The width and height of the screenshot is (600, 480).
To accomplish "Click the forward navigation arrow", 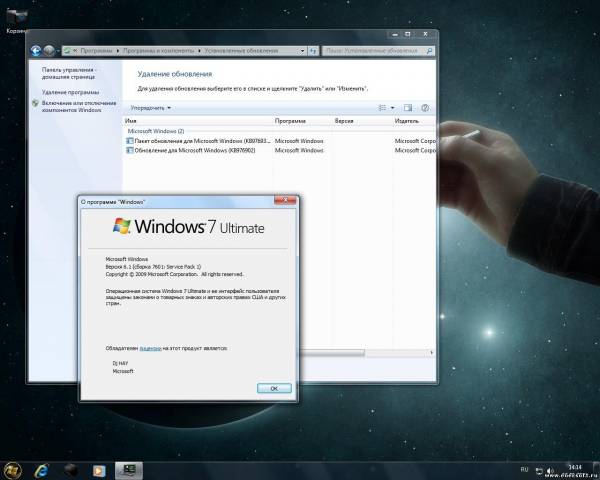I will coord(49,51).
